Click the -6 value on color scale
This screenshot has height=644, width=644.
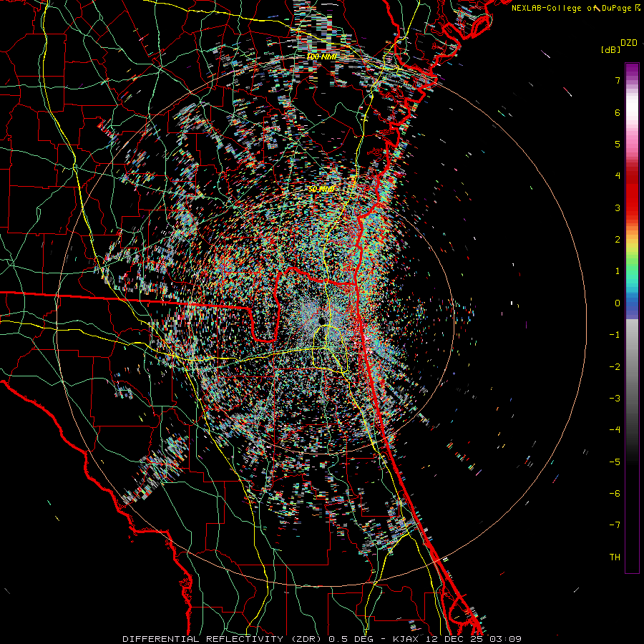(x=615, y=494)
